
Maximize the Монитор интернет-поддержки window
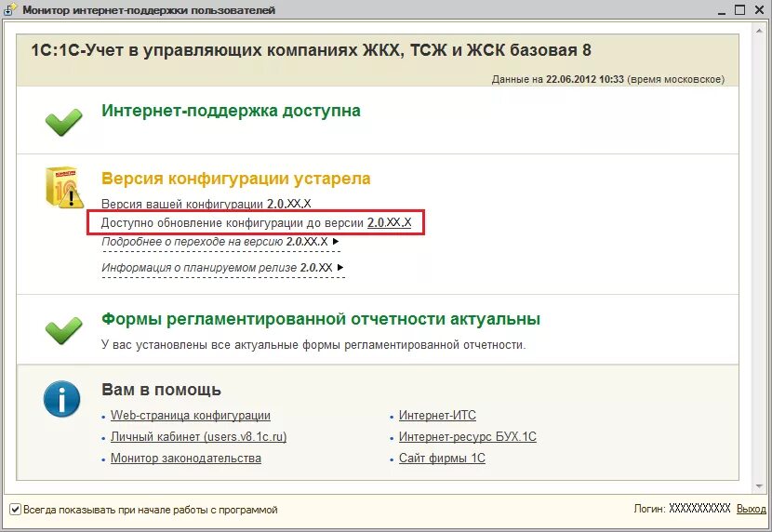click(x=739, y=9)
